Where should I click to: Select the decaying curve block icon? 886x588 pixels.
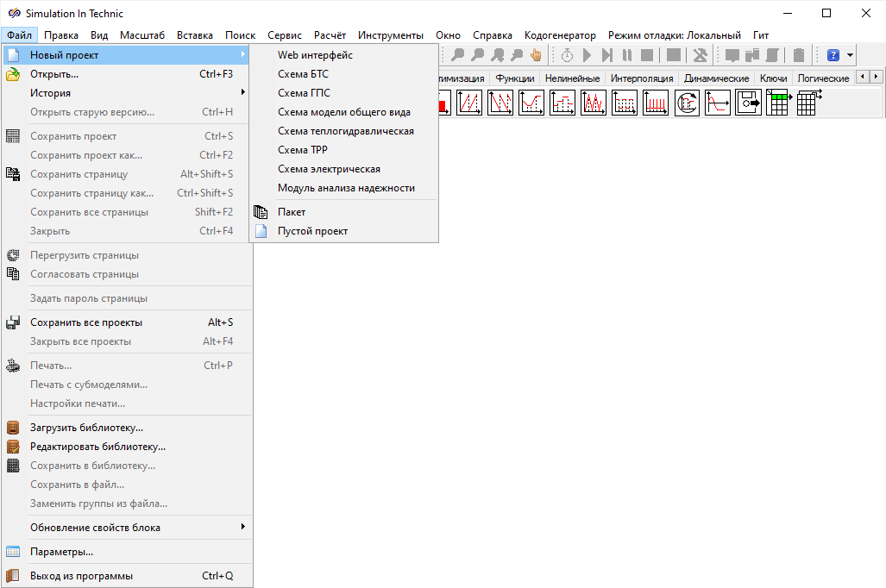(718, 103)
